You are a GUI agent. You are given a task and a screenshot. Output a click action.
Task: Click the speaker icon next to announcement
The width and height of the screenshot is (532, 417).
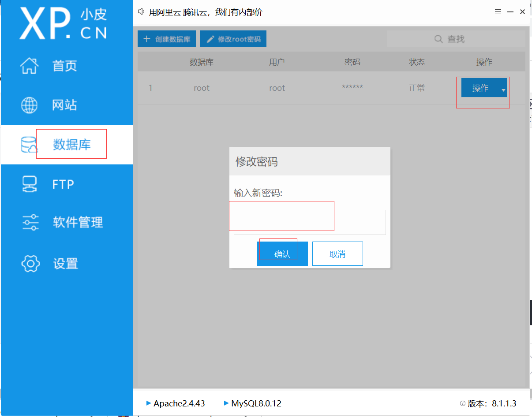pyautogui.click(x=141, y=11)
